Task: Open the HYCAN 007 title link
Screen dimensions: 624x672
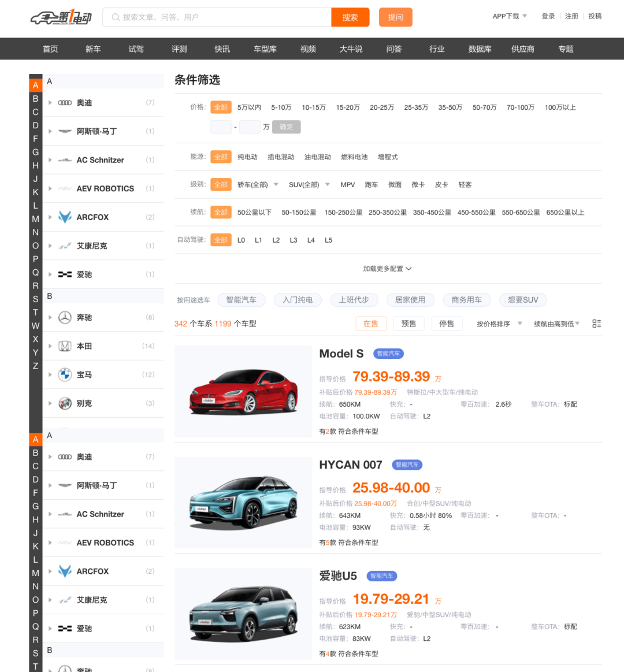Action: (351, 465)
